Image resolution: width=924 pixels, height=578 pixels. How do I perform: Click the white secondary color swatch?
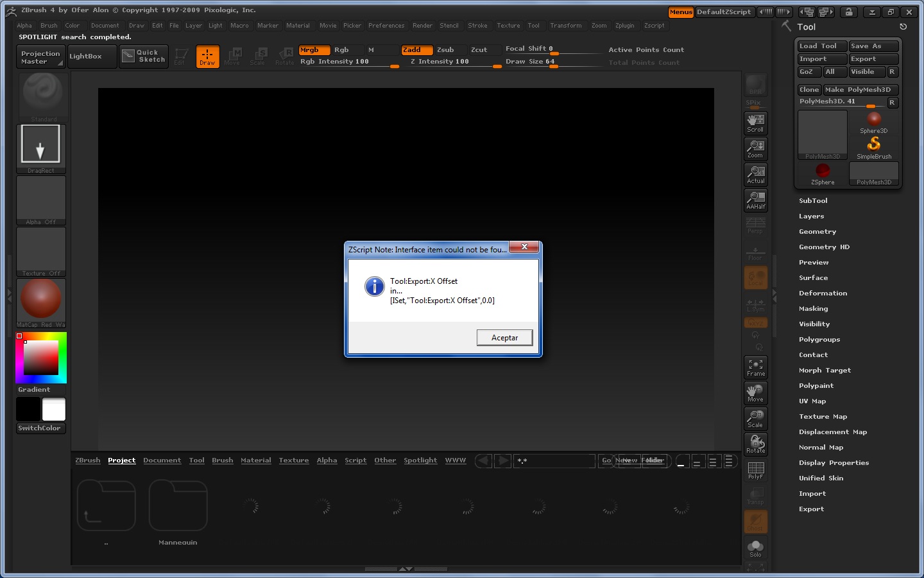pos(54,409)
